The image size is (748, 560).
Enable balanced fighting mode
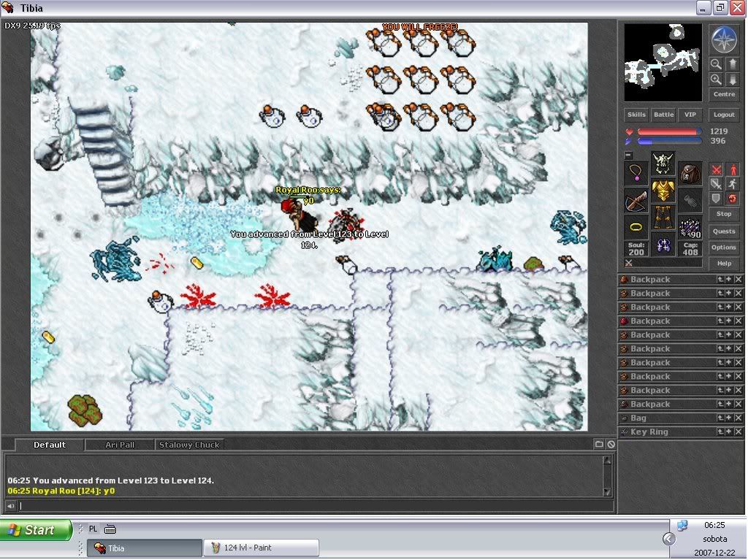pyautogui.click(x=717, y=184)
